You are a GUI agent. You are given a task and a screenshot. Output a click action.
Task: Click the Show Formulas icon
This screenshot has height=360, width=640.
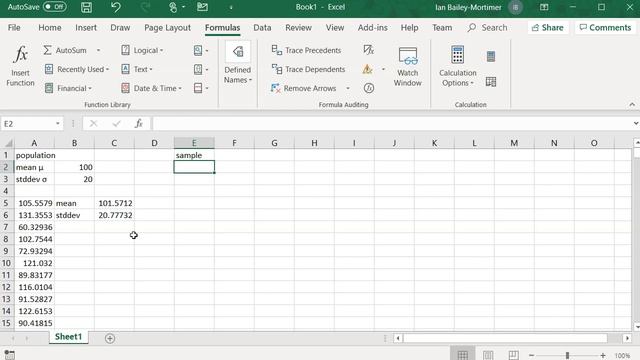click(369, 50)
